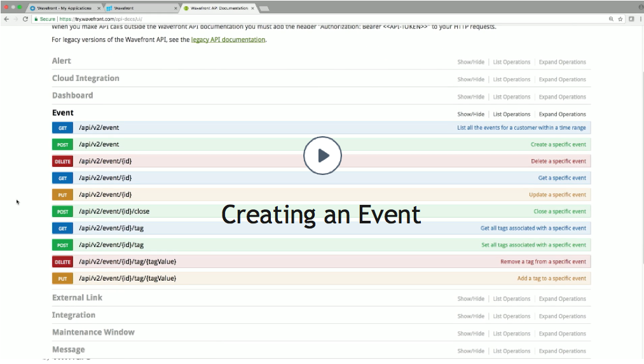Click List Operations for Integration
The image size is (644, 364).
511,316
